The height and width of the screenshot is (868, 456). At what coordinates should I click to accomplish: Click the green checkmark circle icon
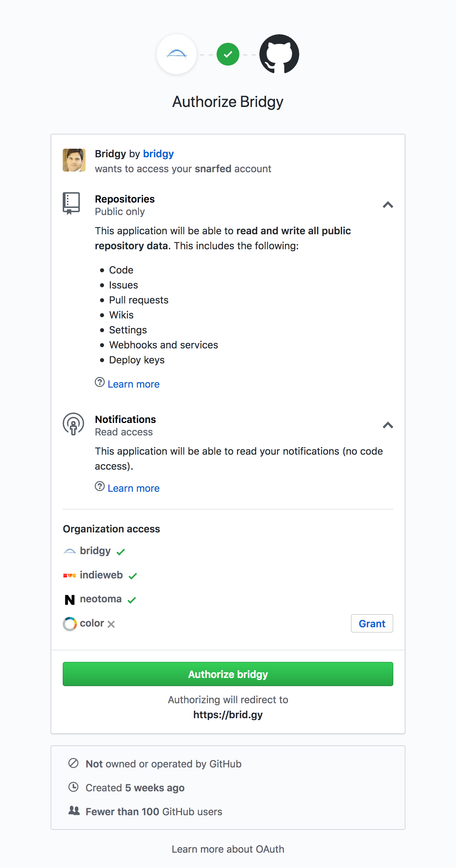pos(228,54)
